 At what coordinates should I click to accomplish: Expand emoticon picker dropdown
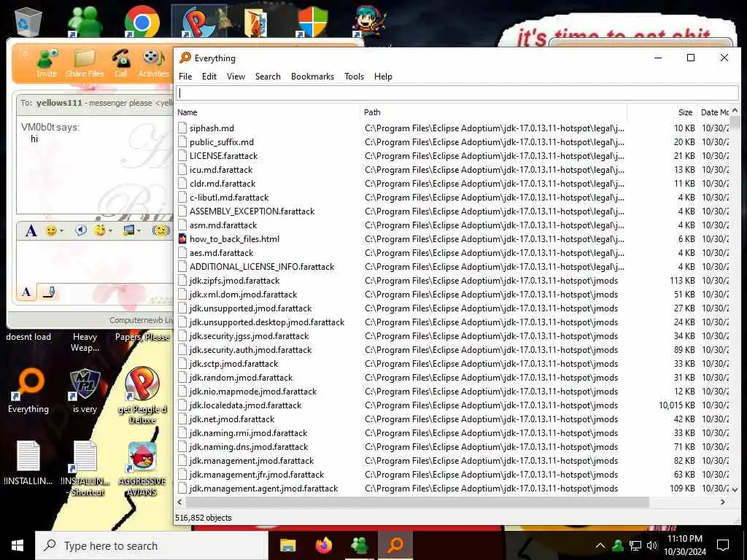tap(61, 231)
